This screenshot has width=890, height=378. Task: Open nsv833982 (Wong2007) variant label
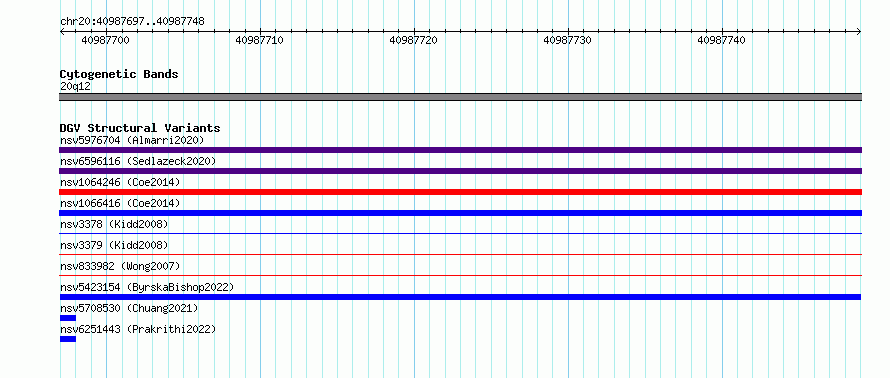coord(120,266)
